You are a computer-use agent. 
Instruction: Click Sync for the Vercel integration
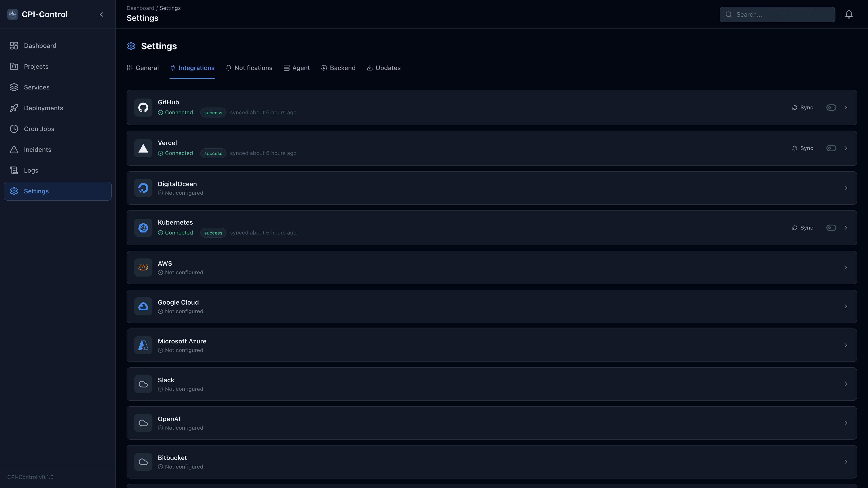(802, 148)
